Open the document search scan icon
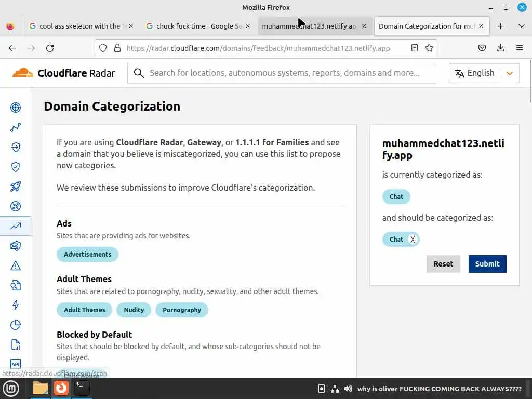The width and height of the screenshot is (532, 399). (15, 285)
